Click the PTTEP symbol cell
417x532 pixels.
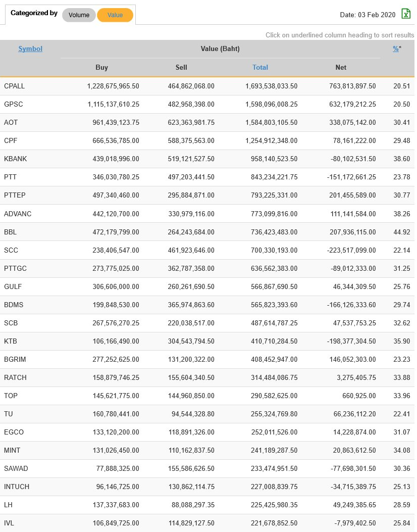pyautogui.click(x=15, y=196)
